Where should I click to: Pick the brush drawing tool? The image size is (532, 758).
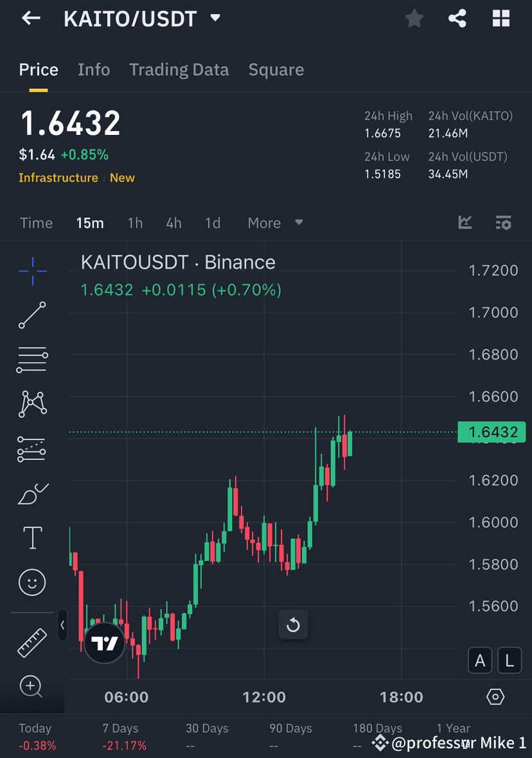[31, 493]
